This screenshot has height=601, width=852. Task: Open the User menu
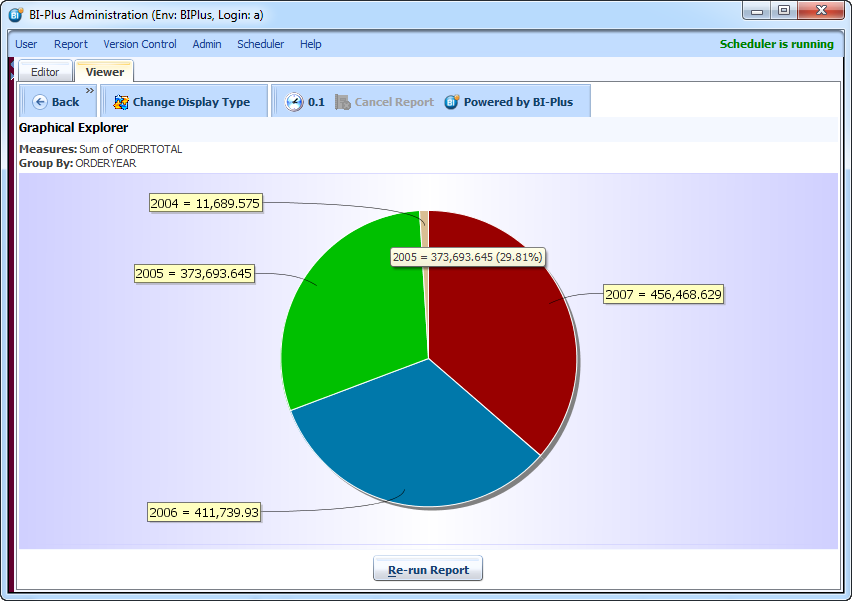click(x=26, y=44)
